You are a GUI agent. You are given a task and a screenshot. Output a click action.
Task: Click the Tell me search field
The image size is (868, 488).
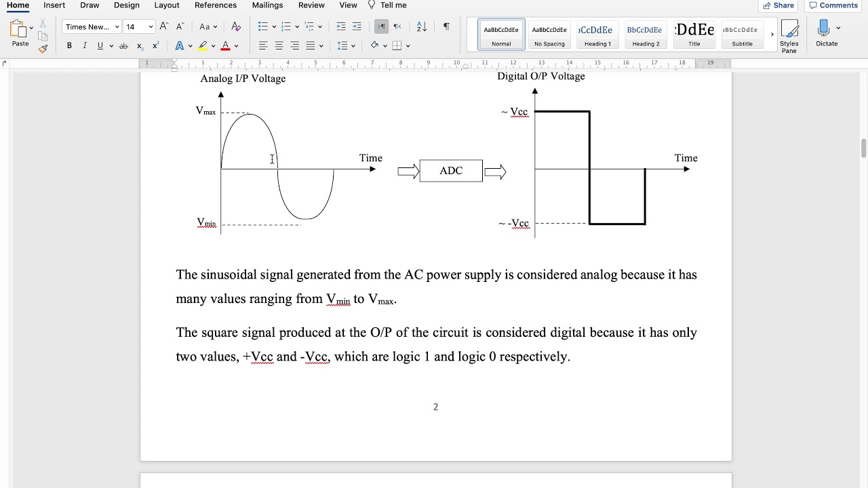(x=388, y=5)
